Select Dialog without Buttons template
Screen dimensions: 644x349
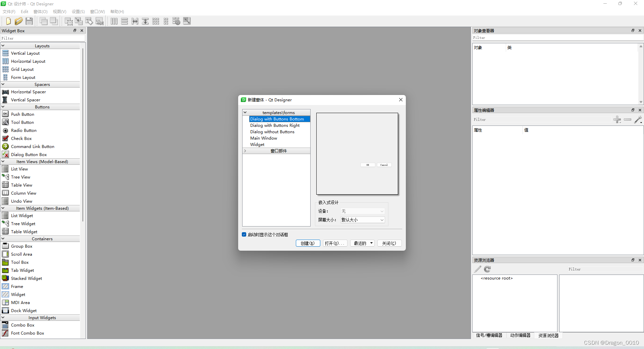[x=272, y=132]
